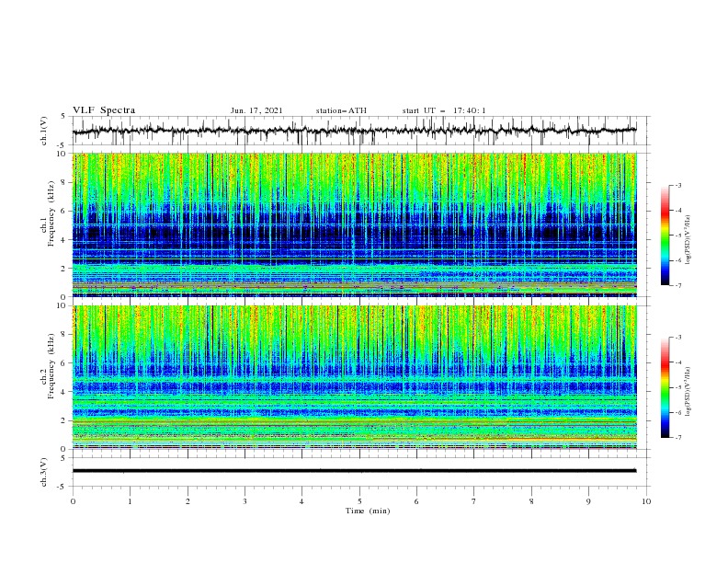Screen dimensions: 728x563
Task: Click the "station=ATH" label
Action: [341, 110]
